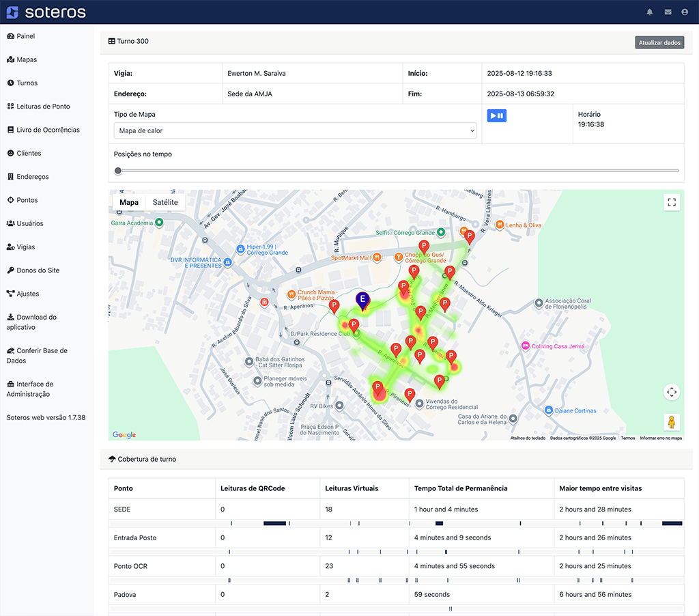Viewport: 699px width, 616px height.
Task: Switch map to Satélite view
Action: [x=165, y=202]
